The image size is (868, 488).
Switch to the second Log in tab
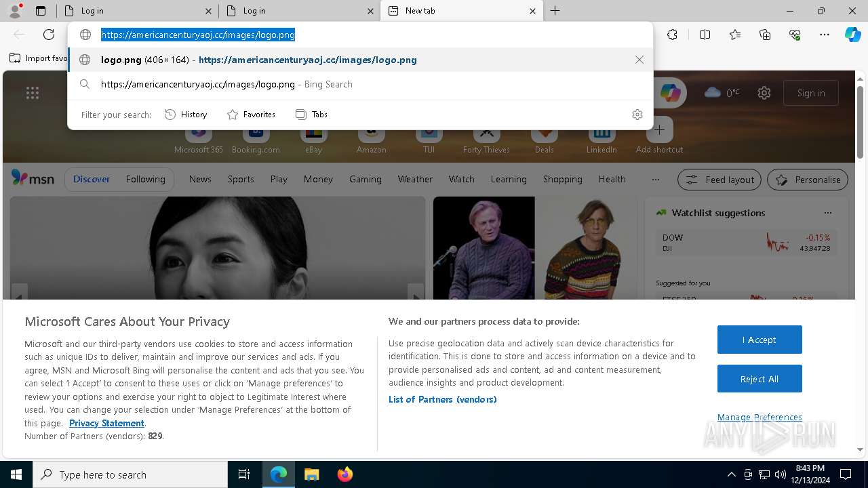coord(298,11)
